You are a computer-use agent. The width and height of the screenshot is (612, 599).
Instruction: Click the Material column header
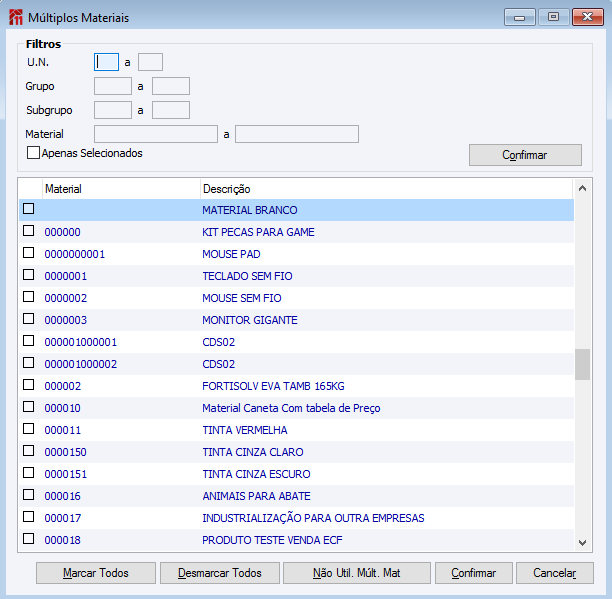121,189
